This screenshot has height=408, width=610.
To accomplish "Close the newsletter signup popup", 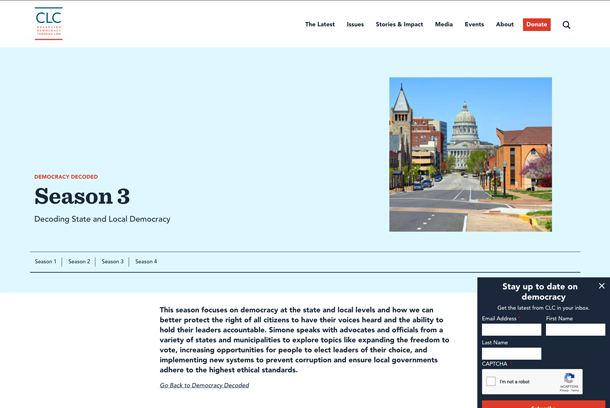I will 601,286.
